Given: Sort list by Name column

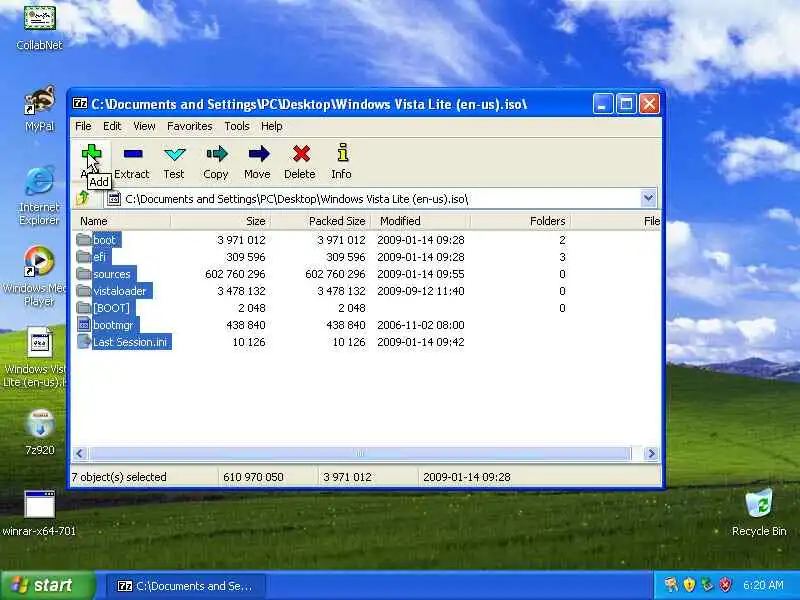Looking at the screenshot, I should 122,221.
